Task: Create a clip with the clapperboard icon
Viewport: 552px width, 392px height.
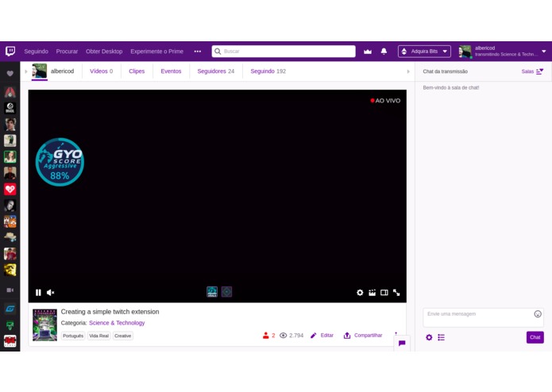Action: 373,293
